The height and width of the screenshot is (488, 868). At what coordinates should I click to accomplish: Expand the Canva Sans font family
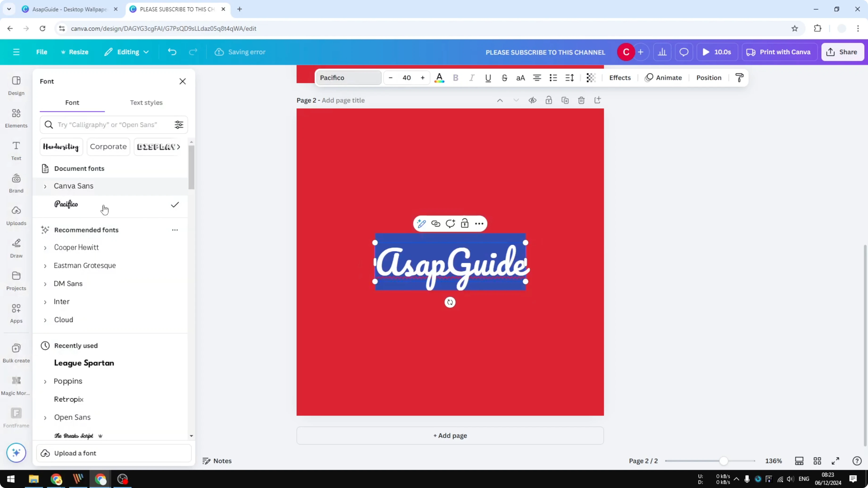click(46, 186)
